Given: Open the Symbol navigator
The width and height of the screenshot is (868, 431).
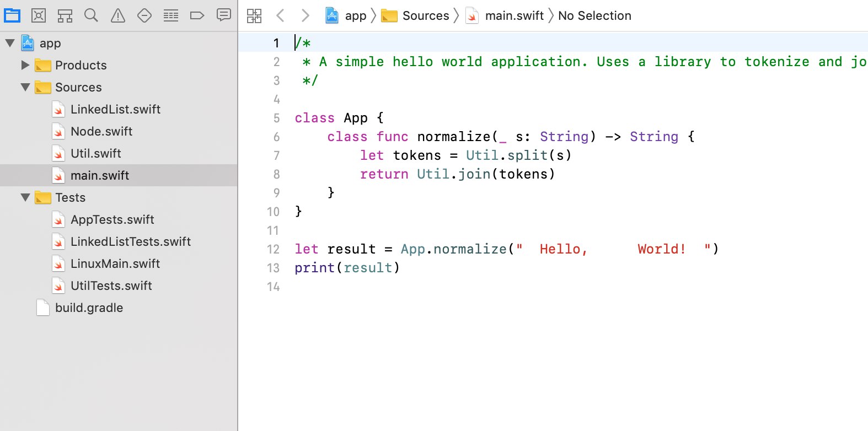Looking at the screenshot, I should (65, 15).
